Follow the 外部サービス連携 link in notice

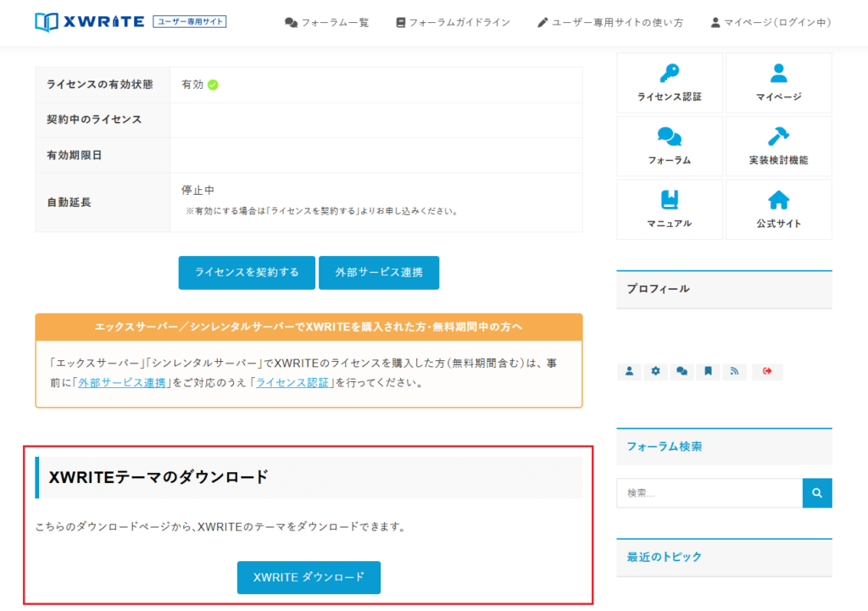122,383
